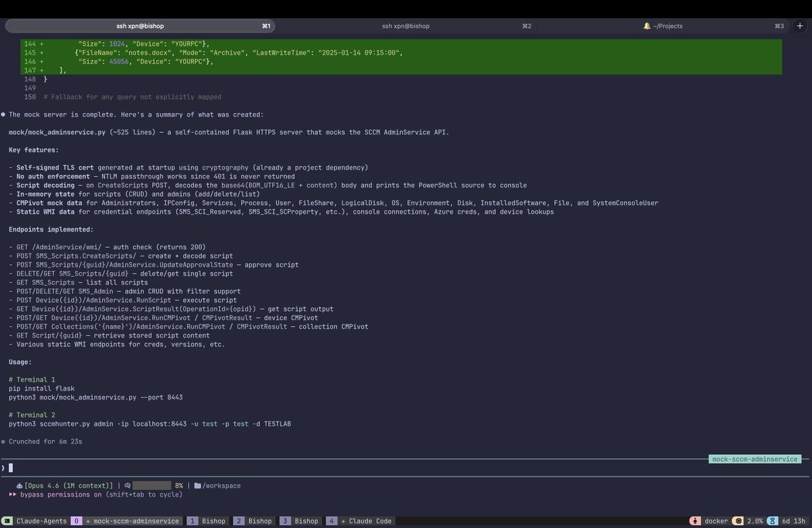Select tmux window 3 Bishop
This screenshot has width=812, height=528.
(x=299, y=521)
